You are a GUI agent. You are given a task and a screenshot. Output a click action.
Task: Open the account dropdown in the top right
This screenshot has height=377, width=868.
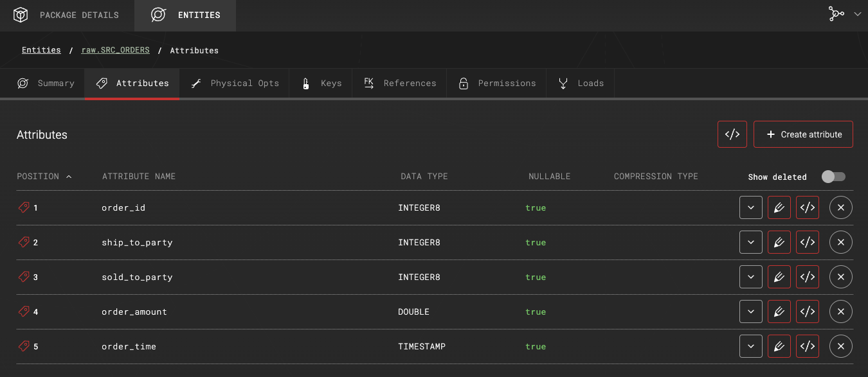(858, 13)
